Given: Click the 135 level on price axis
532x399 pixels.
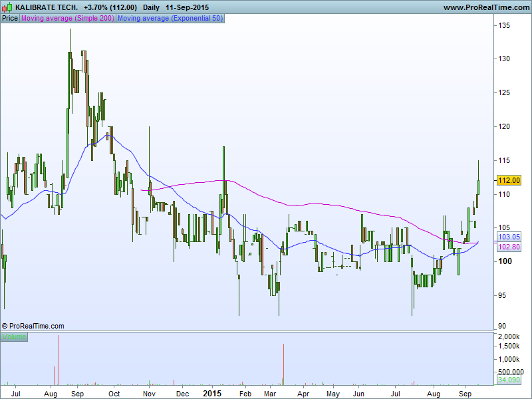Looking at the screenshot, I should 504,25.
